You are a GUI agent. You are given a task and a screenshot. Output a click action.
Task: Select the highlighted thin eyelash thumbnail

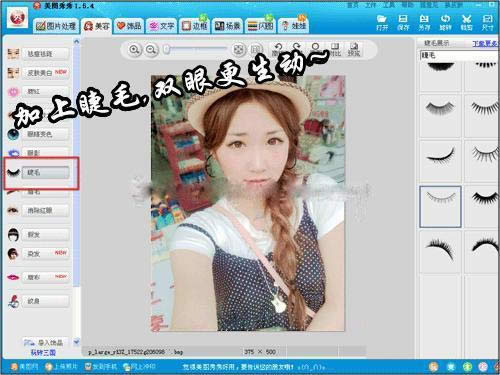[x=440, y=207]
